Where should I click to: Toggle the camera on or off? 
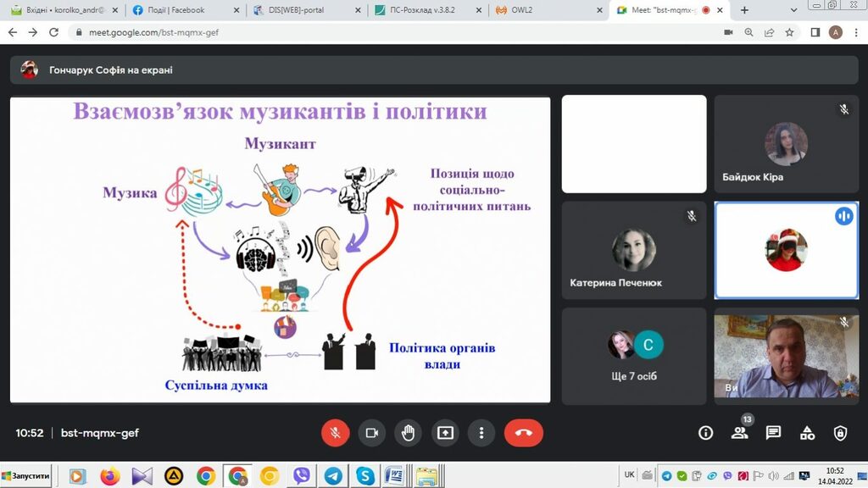point(371,432)
